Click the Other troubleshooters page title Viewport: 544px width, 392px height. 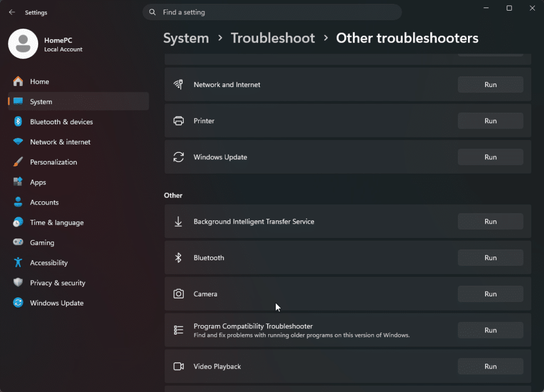pos(407,38)
